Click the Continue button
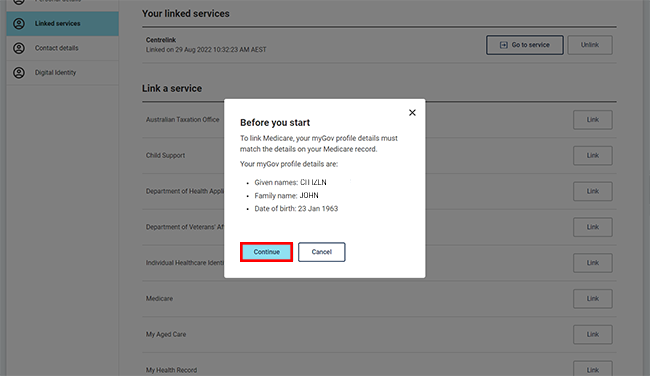The height and width of the screenshot is (376, 650). [267, 252]
